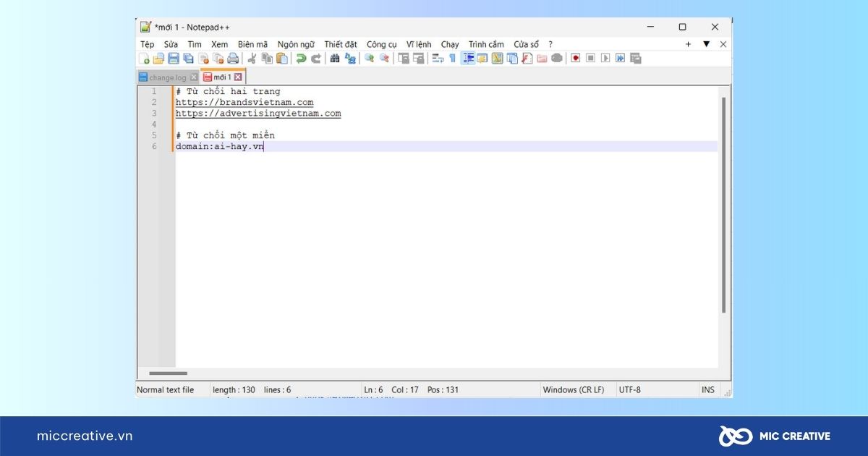Click the Zoom in icon
This screenshot has width=868, height=456.
pyautogui.click(x=369, y=59)
